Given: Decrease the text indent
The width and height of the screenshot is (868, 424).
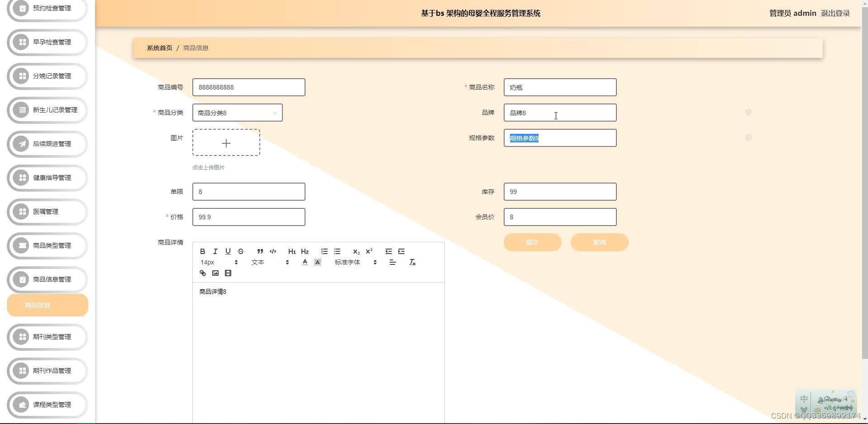Looking at the screenshot, I should point(389,251).
